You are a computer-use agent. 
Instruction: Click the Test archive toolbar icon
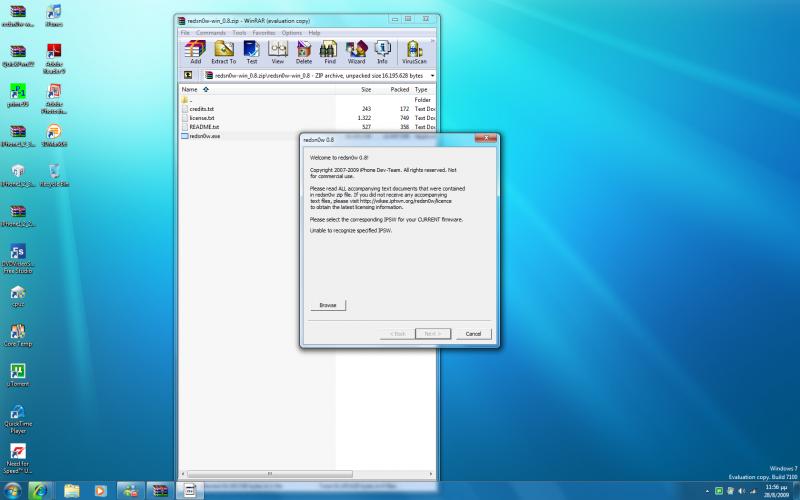tap(252, 53)
